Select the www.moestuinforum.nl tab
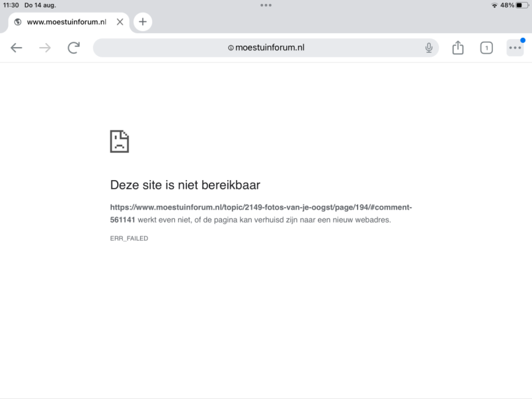 click(x=66, y=22)
